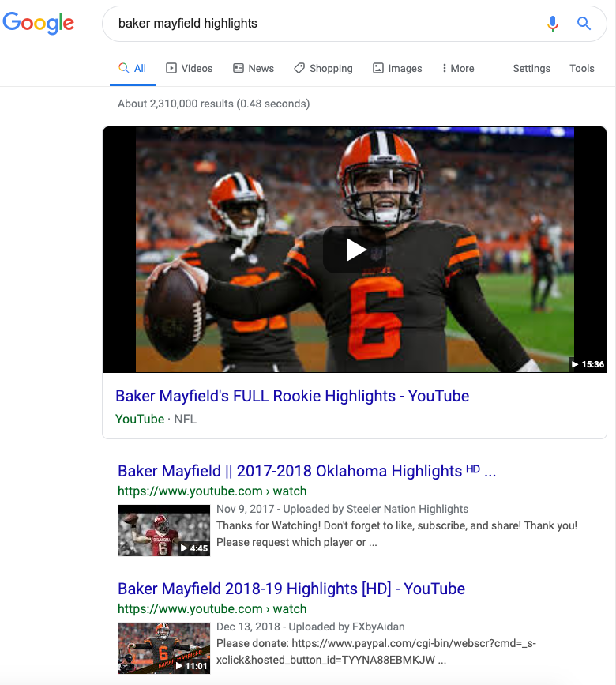
Task: Click youtube.com URL under Oklahoma Highlights result
Action: pyautogui.click(x=212, y=491)
